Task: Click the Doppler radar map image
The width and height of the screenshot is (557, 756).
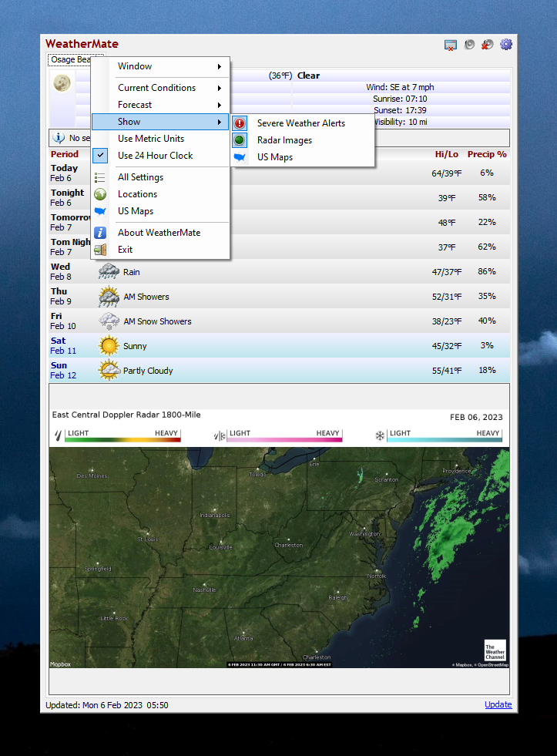Action: point(279,557)
